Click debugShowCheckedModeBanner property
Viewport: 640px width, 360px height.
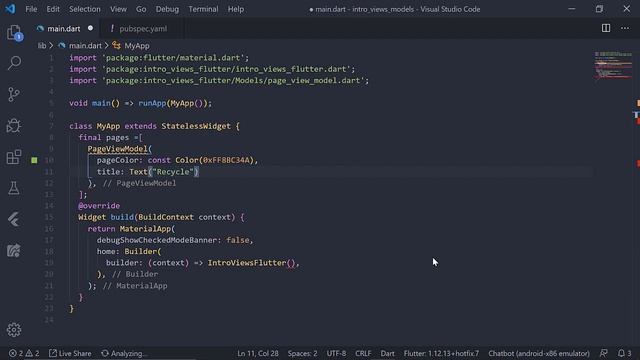tap(157, 240)
